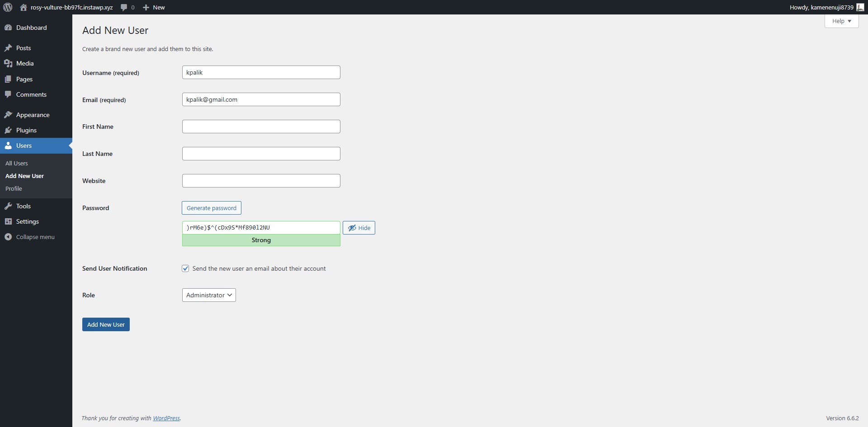The width and height of the screenshot is (868, 427).
Task: Click the Version 6.6.2 footer text
Action: (x=842, y=418)
